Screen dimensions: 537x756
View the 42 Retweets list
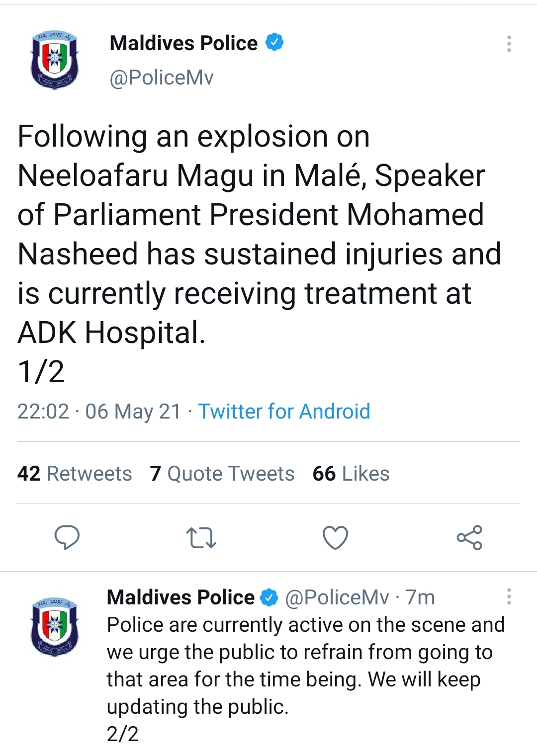(75, 474)
